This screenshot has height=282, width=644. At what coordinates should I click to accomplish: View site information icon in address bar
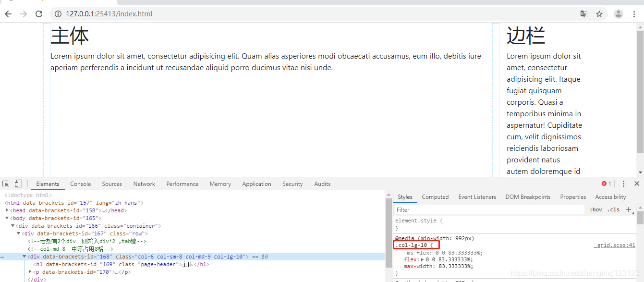(58, 14)
